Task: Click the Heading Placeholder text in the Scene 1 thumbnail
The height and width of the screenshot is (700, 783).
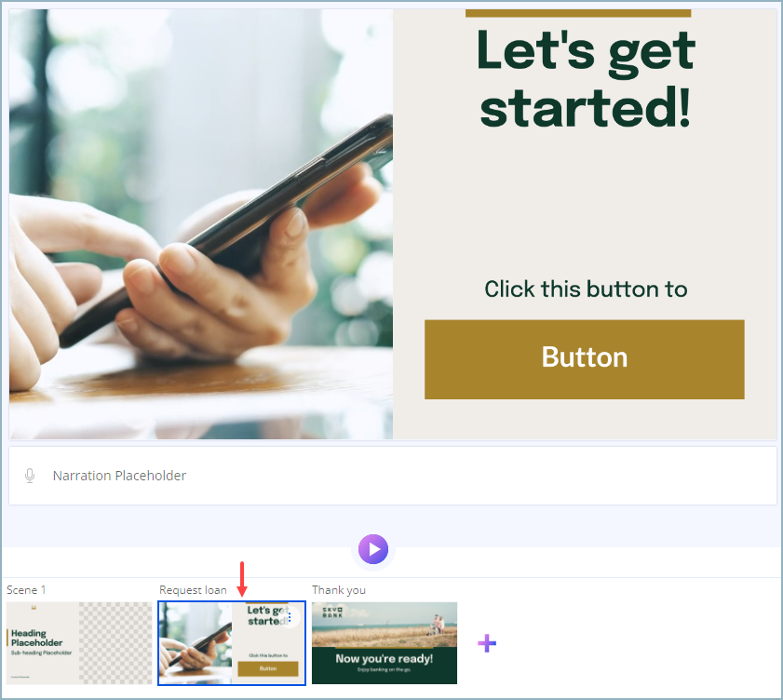Action: coord(37,638)
